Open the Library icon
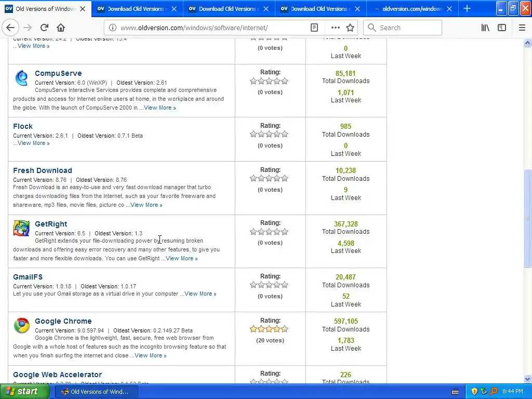Screen dimensions: 532x399 tap(485, 28)
